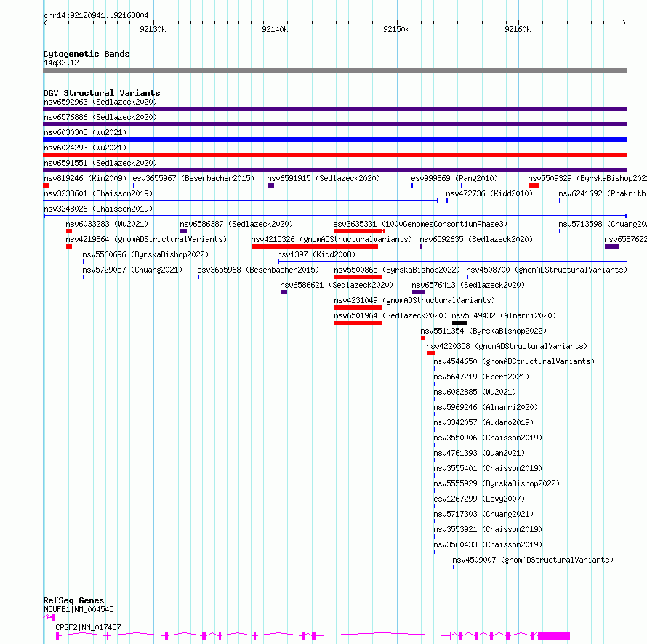Click nsv3248026 (Chaisson2019) label

[98, 209]
